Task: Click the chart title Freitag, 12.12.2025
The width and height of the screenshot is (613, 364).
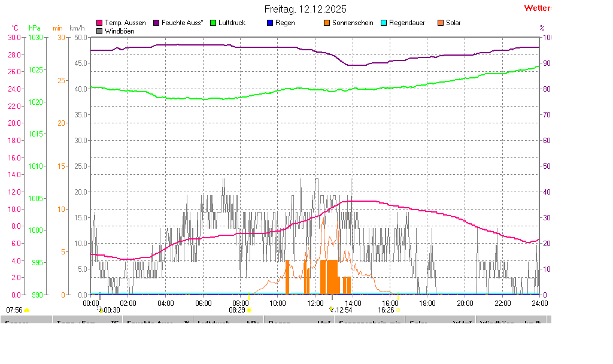Action: coord(305,9)
